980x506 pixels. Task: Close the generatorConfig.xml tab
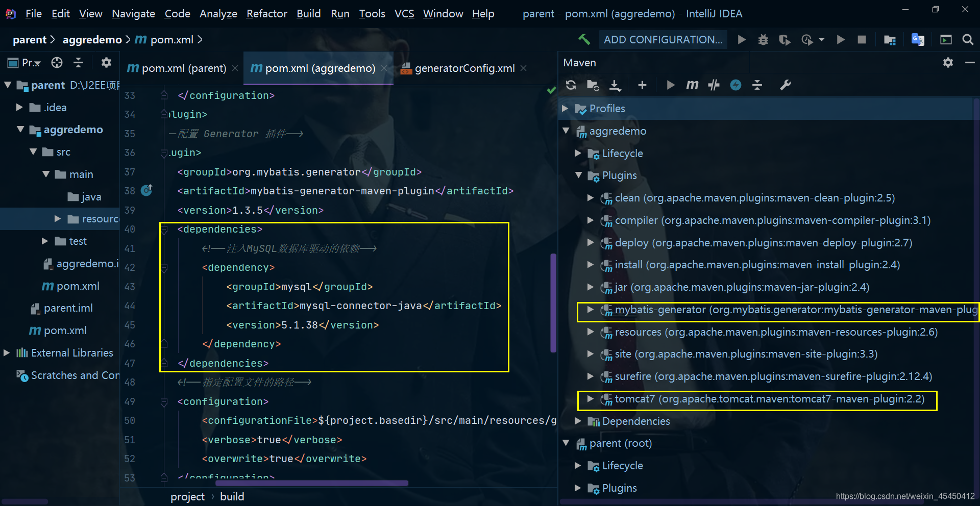[x=523, y=68]
